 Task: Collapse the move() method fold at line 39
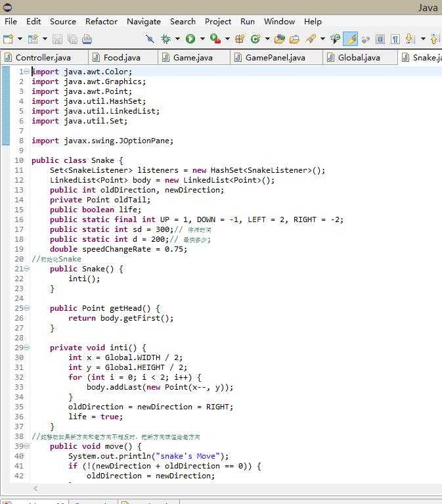point(27,446)
